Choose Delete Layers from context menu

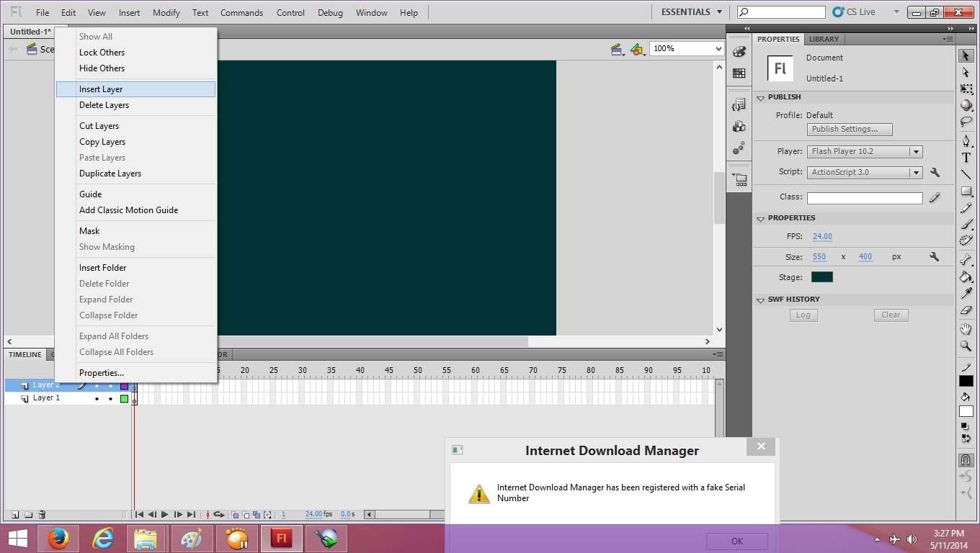(x=135, y=105)
